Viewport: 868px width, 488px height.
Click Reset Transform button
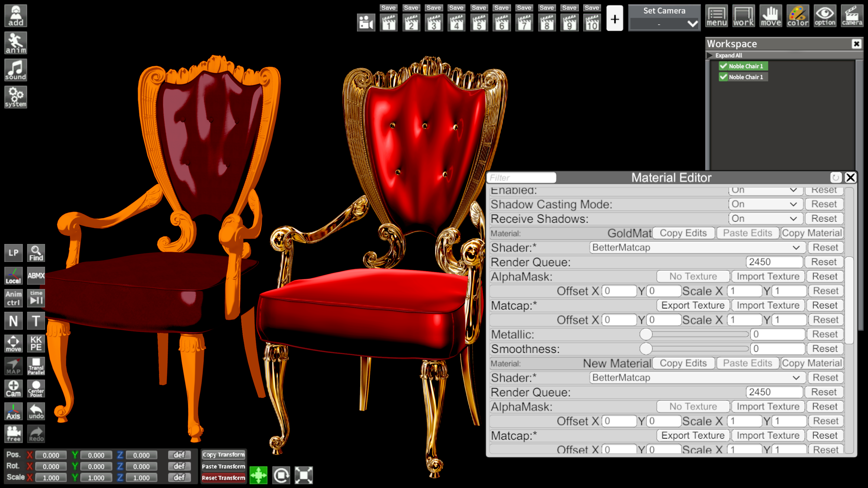(224, 477)
